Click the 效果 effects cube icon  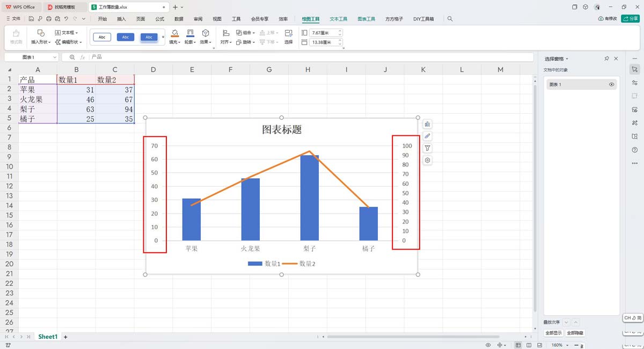tap(206, 33)
